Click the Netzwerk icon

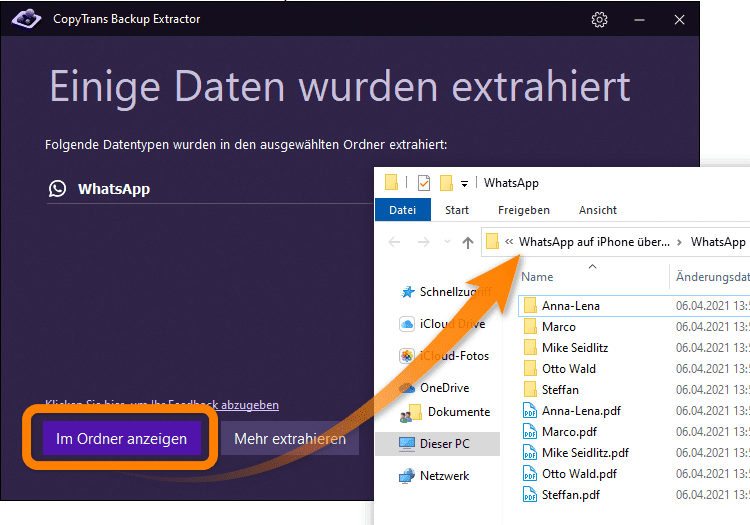coord(407,476)
